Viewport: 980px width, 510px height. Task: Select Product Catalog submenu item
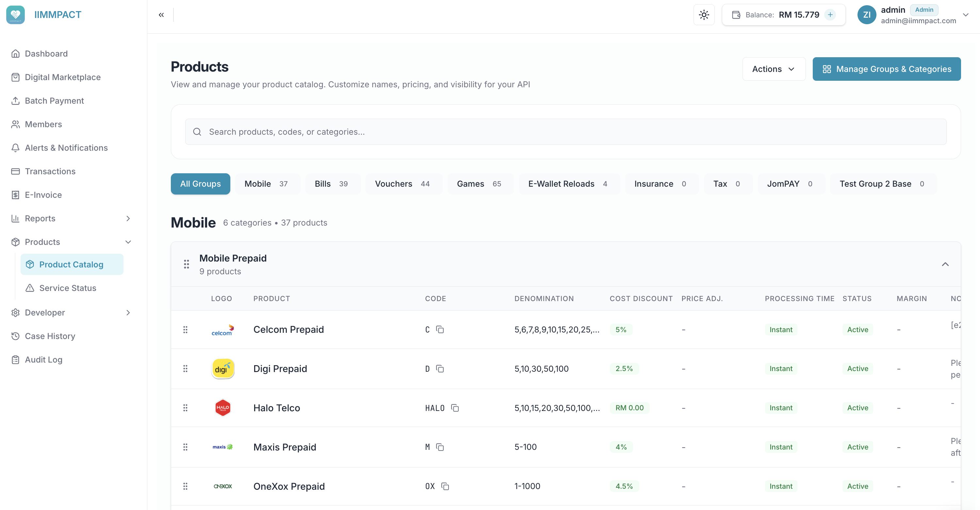tap(72, 264)
